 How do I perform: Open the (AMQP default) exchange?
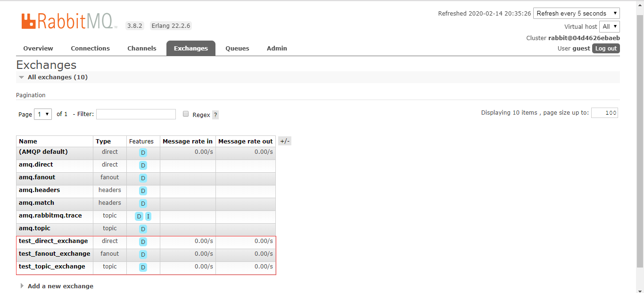coord(43,152)
